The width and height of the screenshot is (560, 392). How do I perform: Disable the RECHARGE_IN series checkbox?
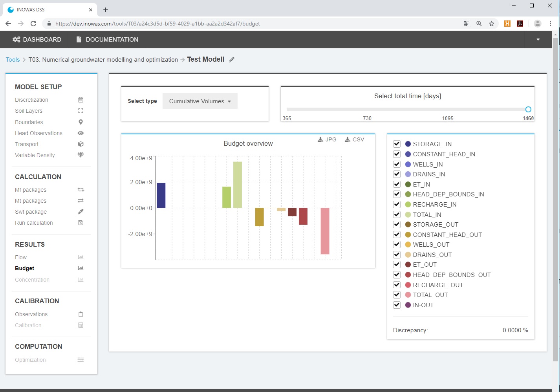pos(397,204)
